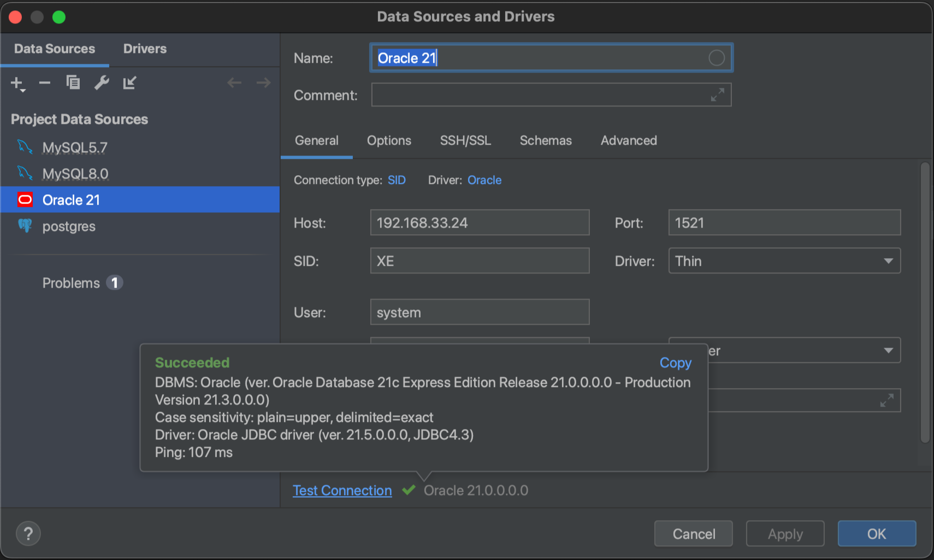Screen dimensions: 934x560
Task: Go forward with the right arrow icon
Action: pos(264,82)
